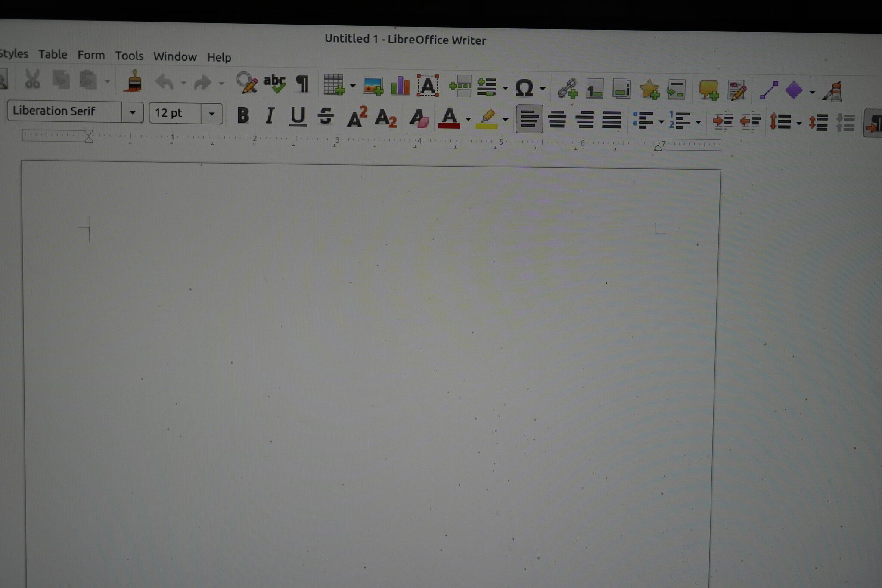Open the Insert Field dropdown arrow
Image resolution: width=882 pixels, height=588 pixels.
(505, 88)
